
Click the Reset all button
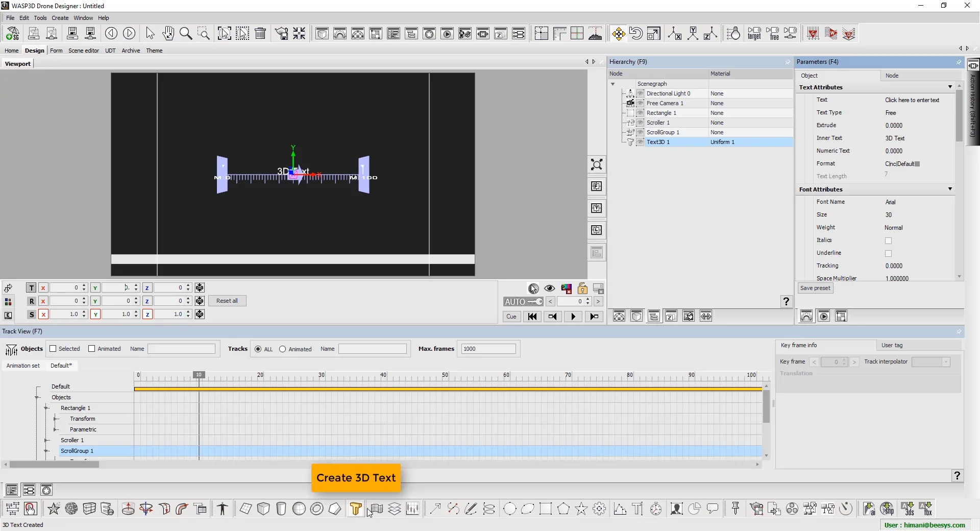[227, 301]
